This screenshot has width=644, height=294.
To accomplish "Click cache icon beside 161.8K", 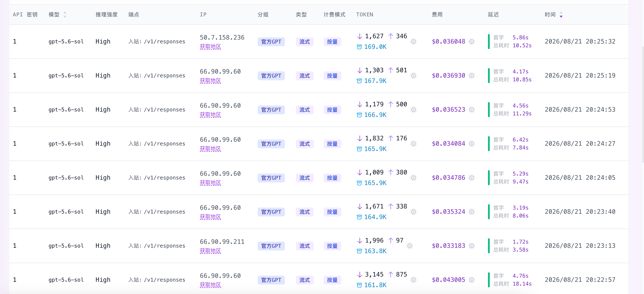I will pos(359,285).
